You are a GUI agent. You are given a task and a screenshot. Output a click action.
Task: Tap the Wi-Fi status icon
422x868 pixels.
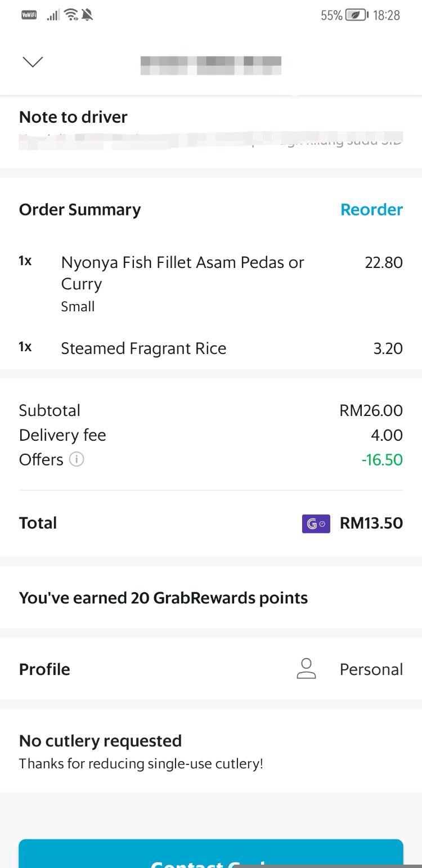click(x=71, y=15)
